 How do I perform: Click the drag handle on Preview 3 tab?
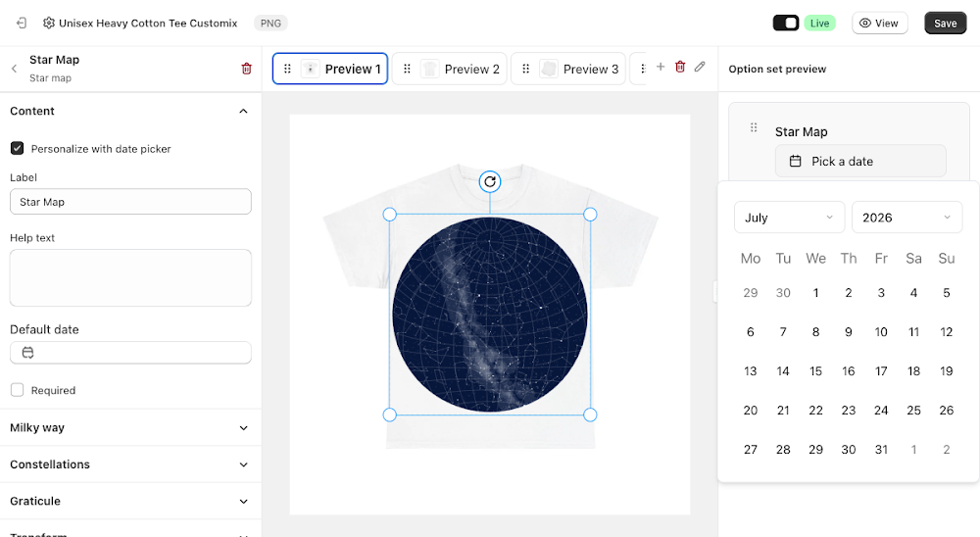coord(525,69)
